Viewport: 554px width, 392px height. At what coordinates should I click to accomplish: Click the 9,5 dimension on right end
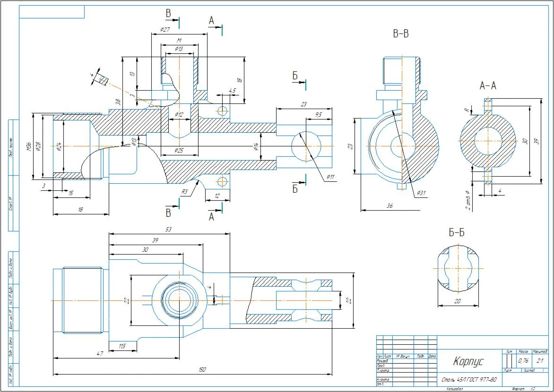(x=318, y=115)
